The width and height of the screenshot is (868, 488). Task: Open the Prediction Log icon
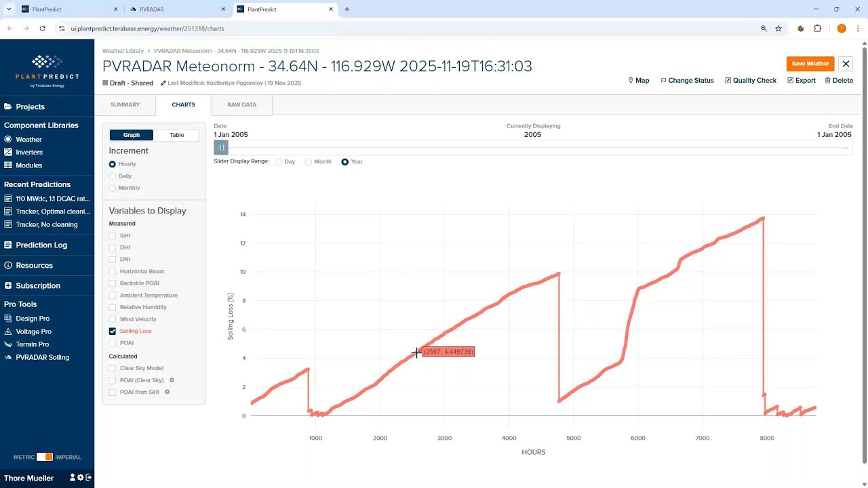[8, 245]
